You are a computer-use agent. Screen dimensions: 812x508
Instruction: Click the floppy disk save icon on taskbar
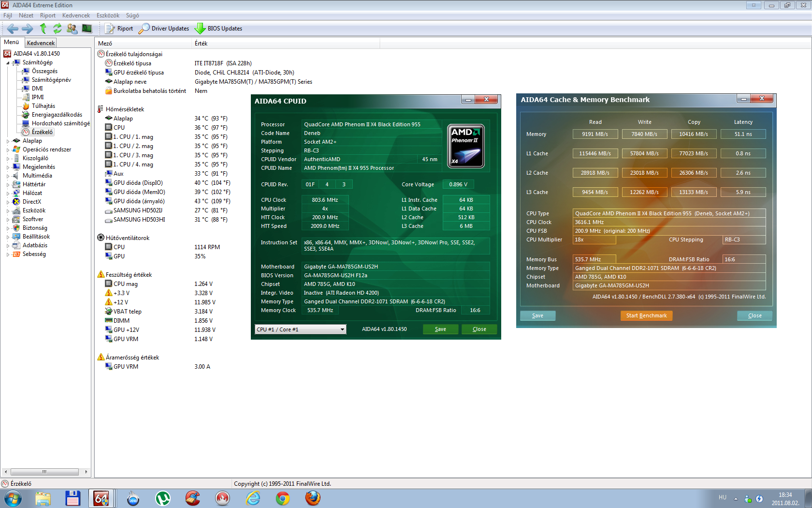coord(73,498)
